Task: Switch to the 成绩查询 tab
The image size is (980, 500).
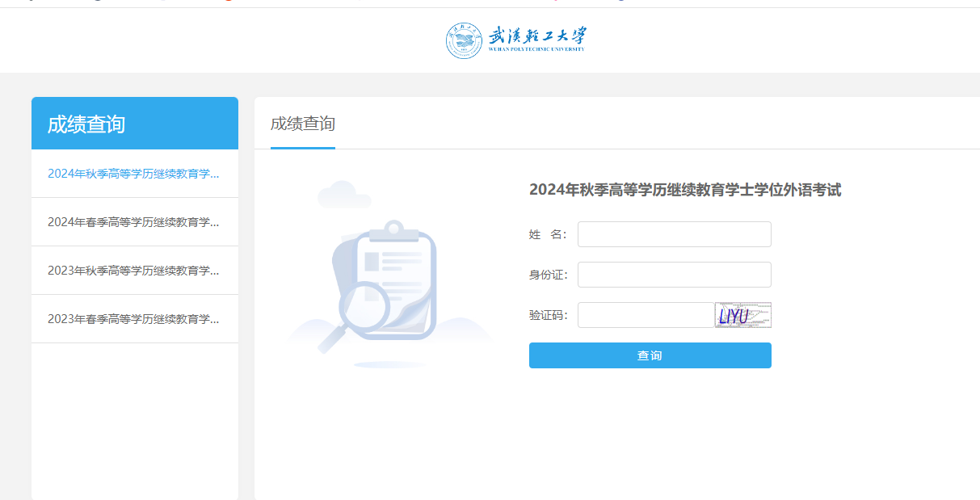Action: point(302,124)
